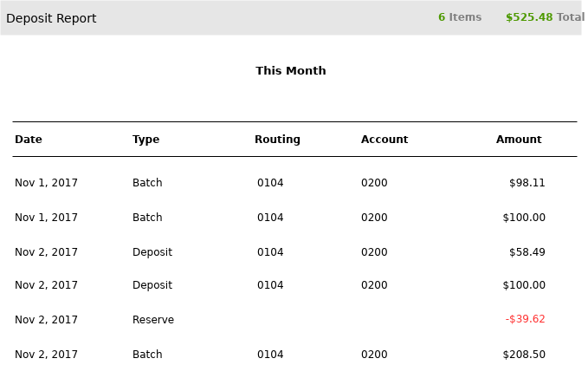Click the negative -$39.62 reserve amount
Screen dimensions: 588x365
[x=525, y=319]
